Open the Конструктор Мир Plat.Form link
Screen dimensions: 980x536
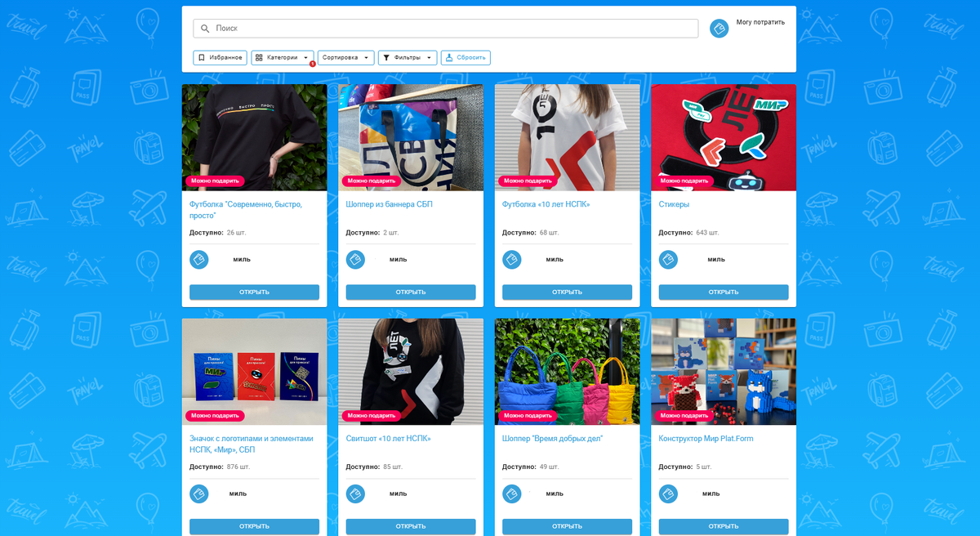point(706,439)
